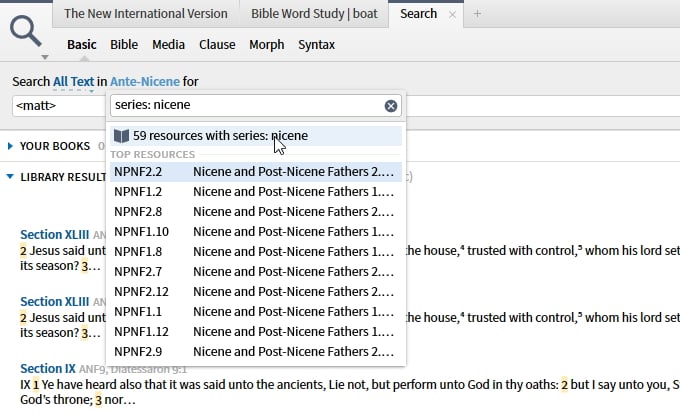Select the Search tab
Screen dimensions: 680x418
click(x=418, y=14)
